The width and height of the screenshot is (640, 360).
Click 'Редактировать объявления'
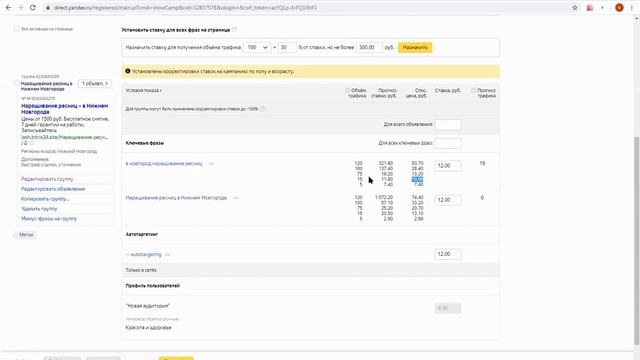coord(53,189)
